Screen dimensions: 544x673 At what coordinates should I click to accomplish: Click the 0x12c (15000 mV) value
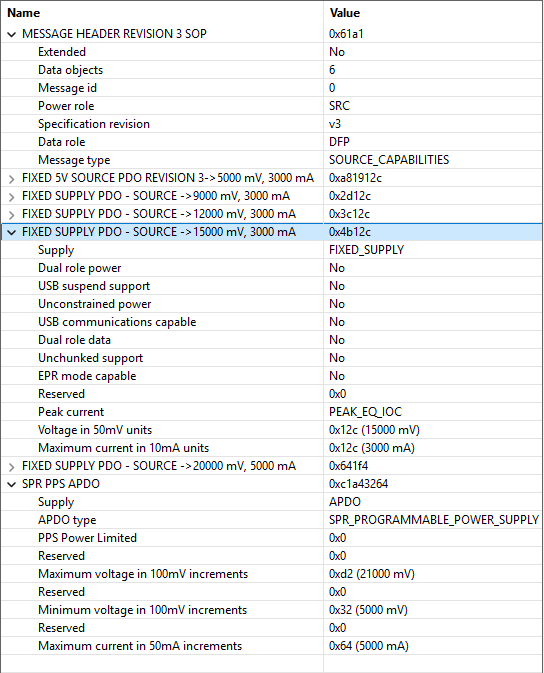tap(374, 430)
